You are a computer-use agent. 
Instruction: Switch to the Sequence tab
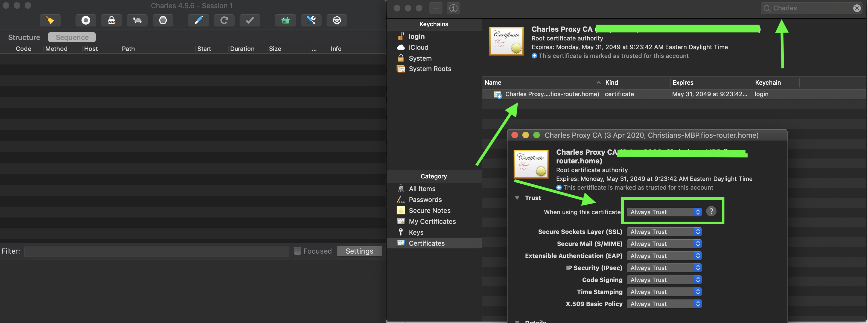pyautogui.click(x=72, y=37)
